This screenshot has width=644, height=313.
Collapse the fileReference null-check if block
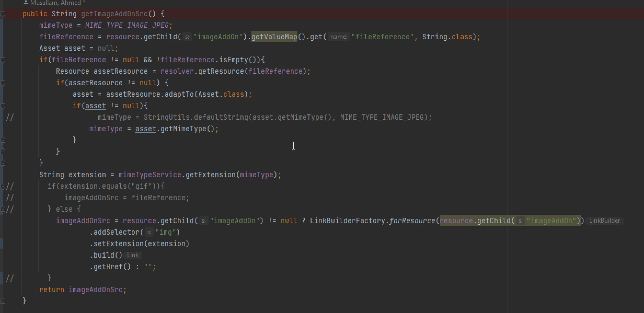click(x=3, y=60)
